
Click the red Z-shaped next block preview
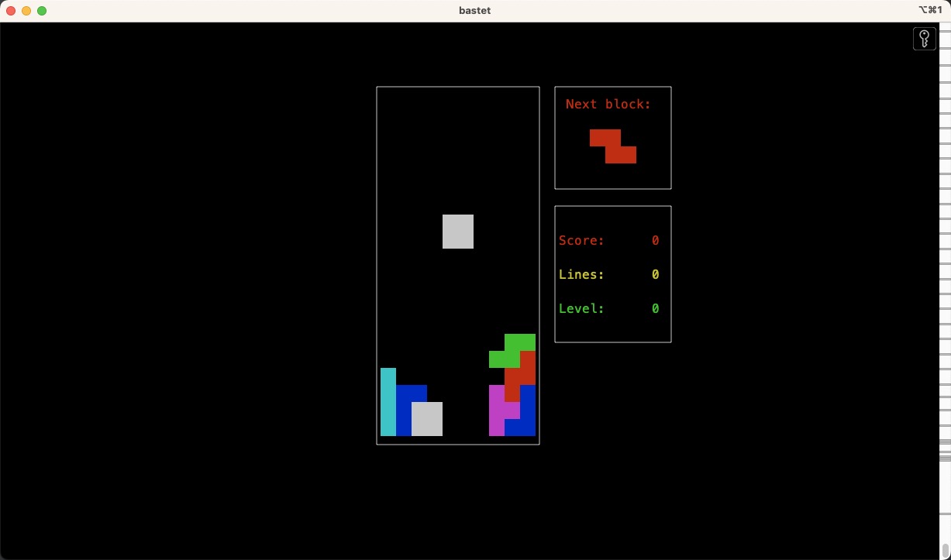(x=613, y=146)
